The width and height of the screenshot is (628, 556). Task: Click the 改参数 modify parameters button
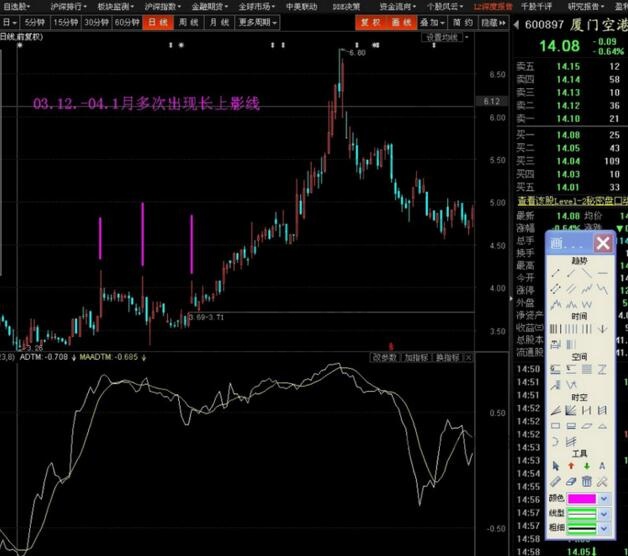385,357
